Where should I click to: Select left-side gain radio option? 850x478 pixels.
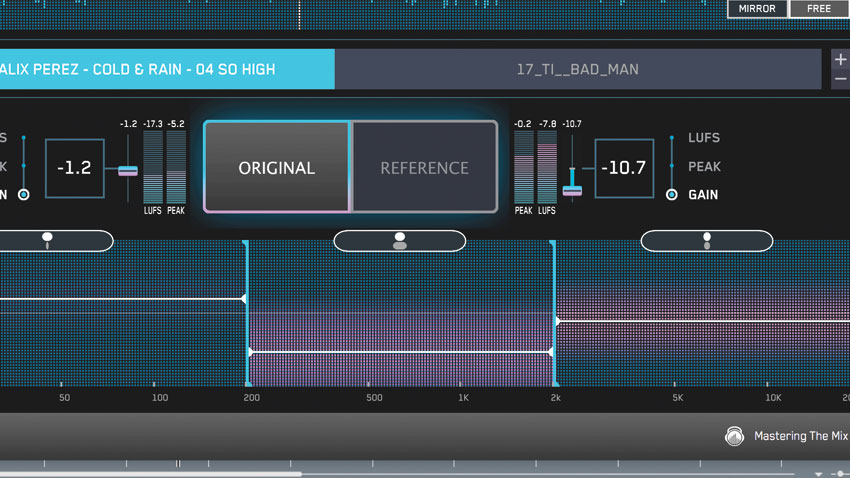(x=23, y=195)
